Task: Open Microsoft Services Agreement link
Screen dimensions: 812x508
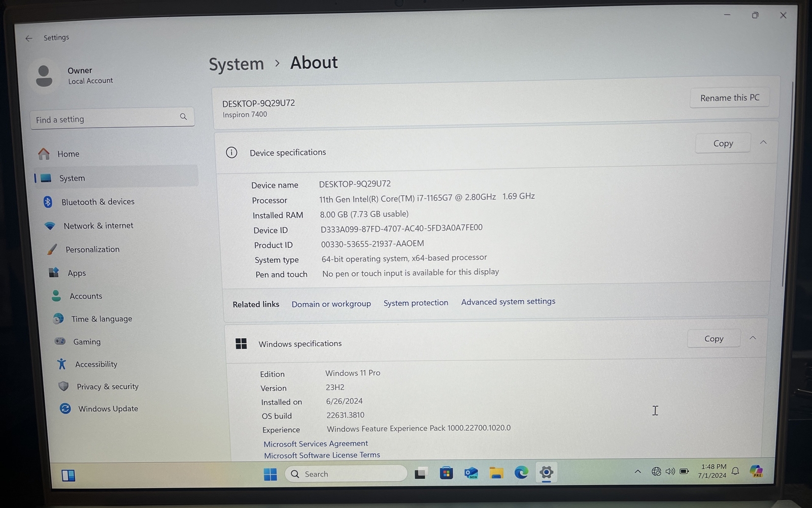Action: pyautogui.click(x=316, y=443)
